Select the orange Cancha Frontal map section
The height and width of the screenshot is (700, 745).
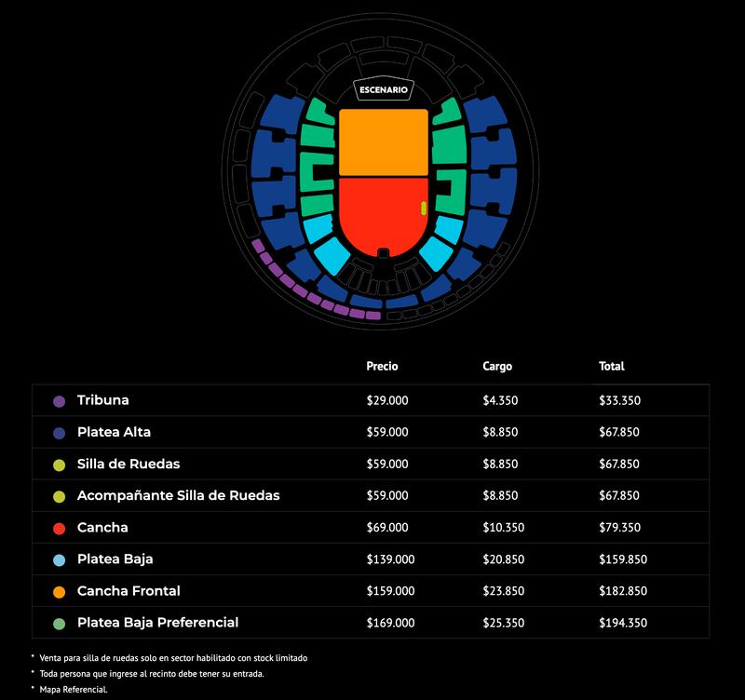383,141
